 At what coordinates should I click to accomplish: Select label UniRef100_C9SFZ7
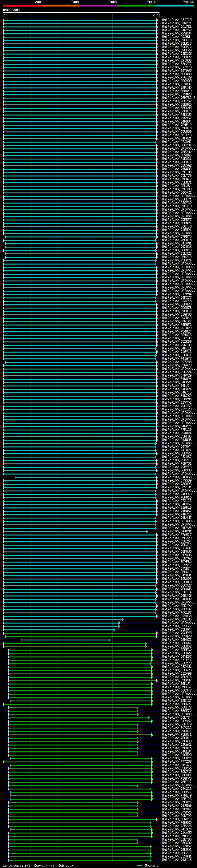click(177, 626)
